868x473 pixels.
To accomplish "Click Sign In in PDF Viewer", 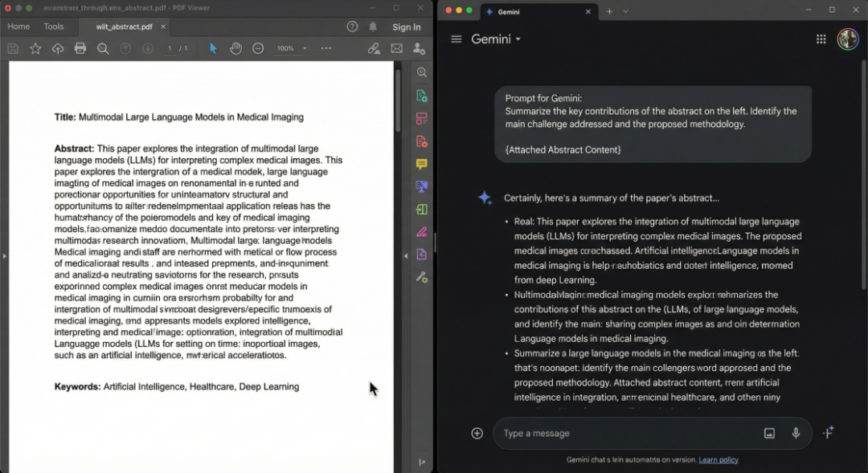I will [407, 27].
